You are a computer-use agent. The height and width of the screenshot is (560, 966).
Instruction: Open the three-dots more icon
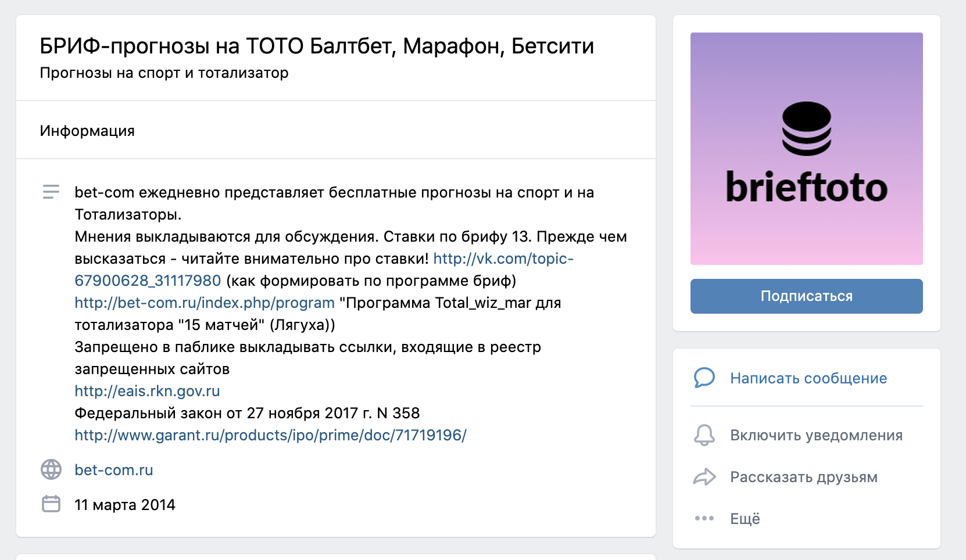(704, 518)
